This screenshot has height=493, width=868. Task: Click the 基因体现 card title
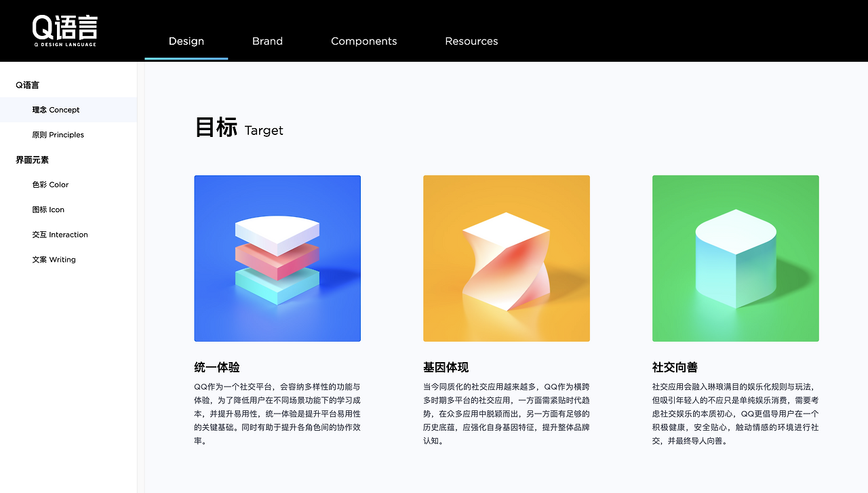coord(446,368)
